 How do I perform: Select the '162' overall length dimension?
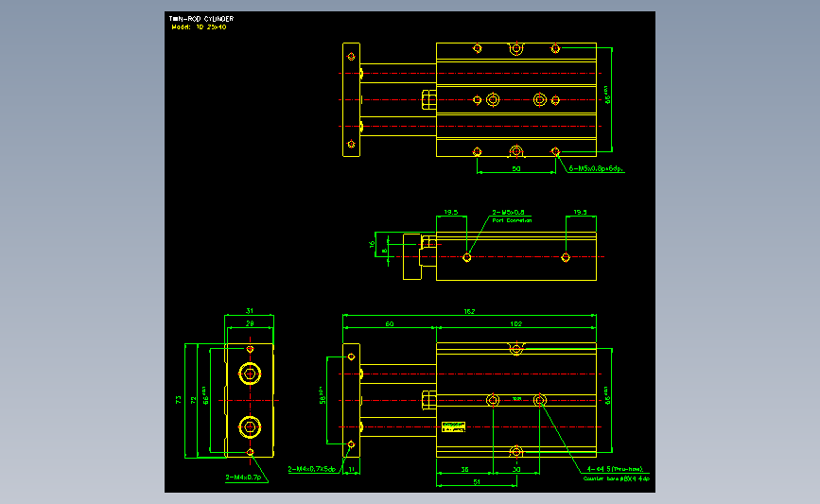[x=469, y=312]
